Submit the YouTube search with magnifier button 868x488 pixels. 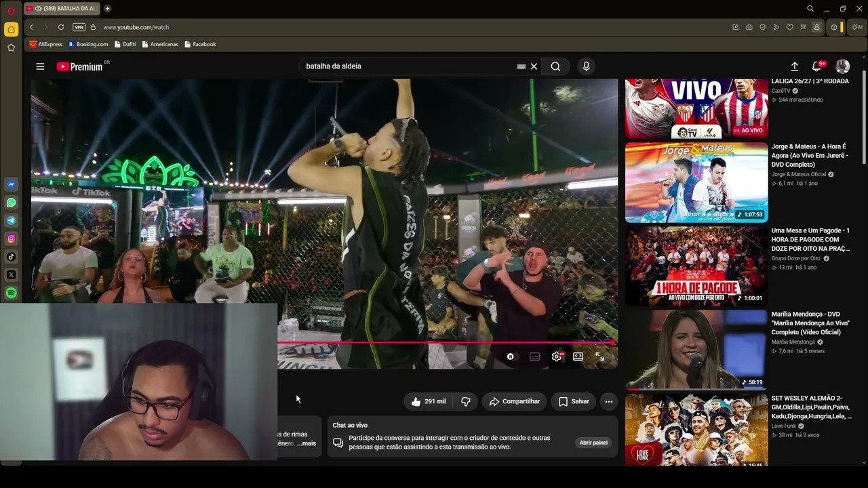click(x=555, y=66)
